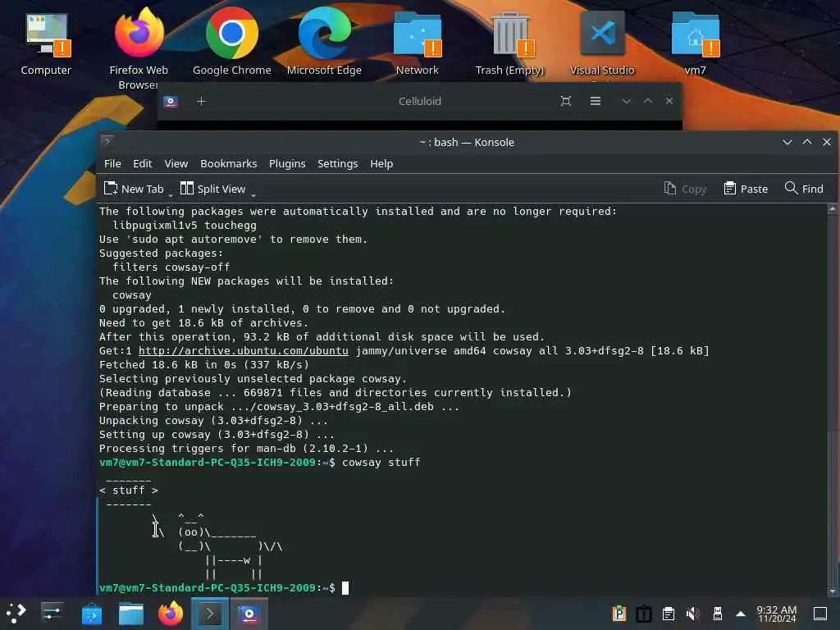Click Celluloid app icon in header
The height and width of the screenshot is (630, 840).
pos(171,101)
